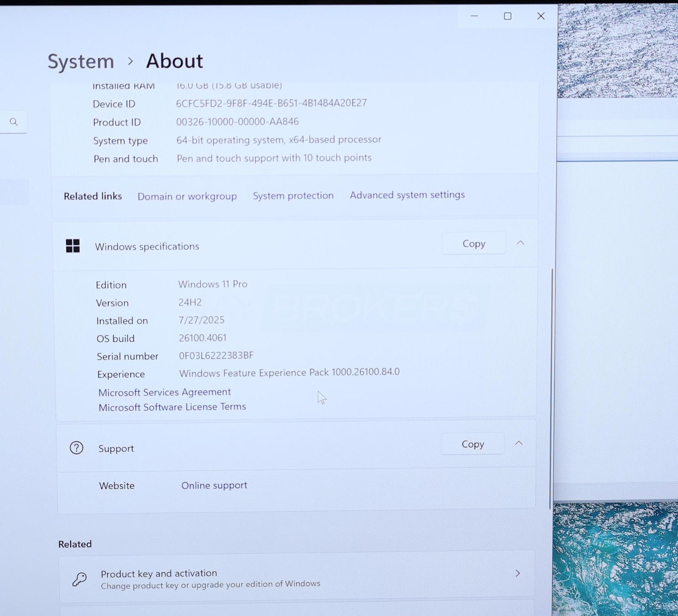Select the Device ID value text

click(271, 103)
